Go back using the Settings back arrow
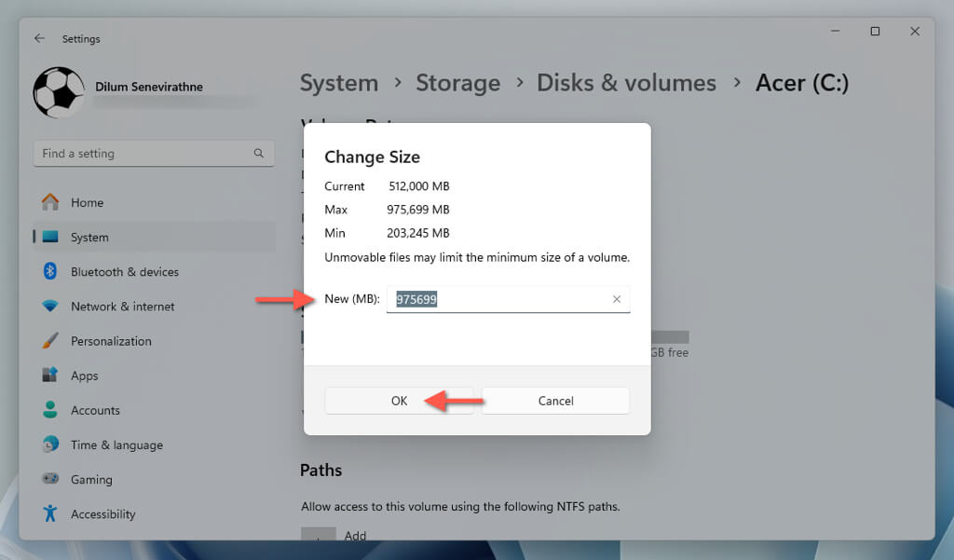 tap(39, 38)
